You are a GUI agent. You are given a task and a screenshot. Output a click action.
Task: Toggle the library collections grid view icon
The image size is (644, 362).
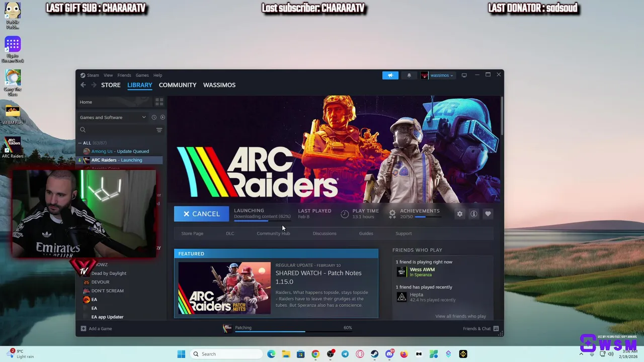pyautogui.click(x=159, y=102)
